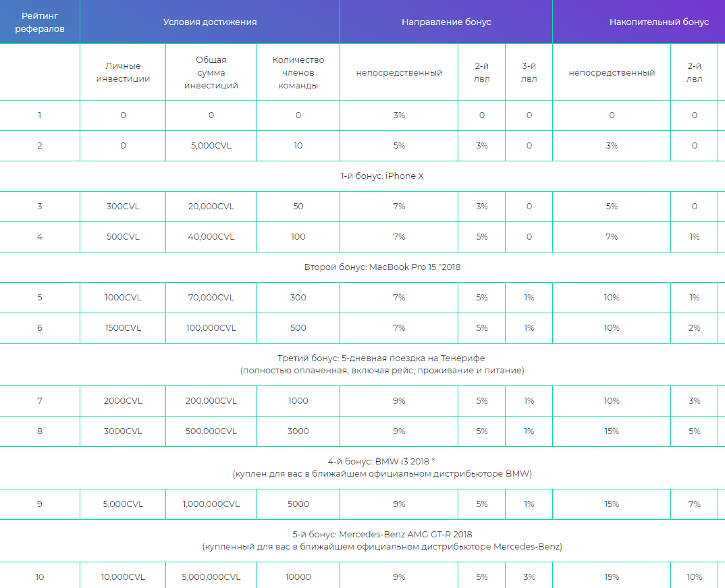This screenshot has height=588, width=725.
Task: Click the 'Условия достижения' column group header
Action: tap(210, 22)
